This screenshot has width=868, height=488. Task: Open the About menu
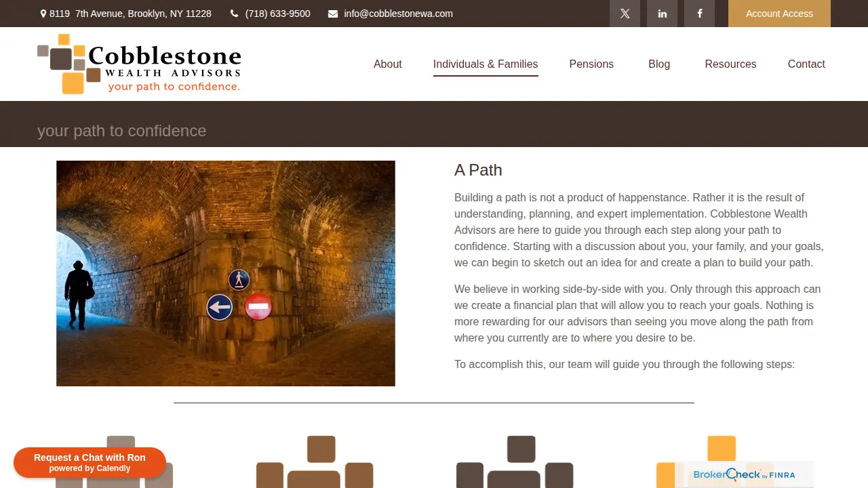[x=388, y=64]
